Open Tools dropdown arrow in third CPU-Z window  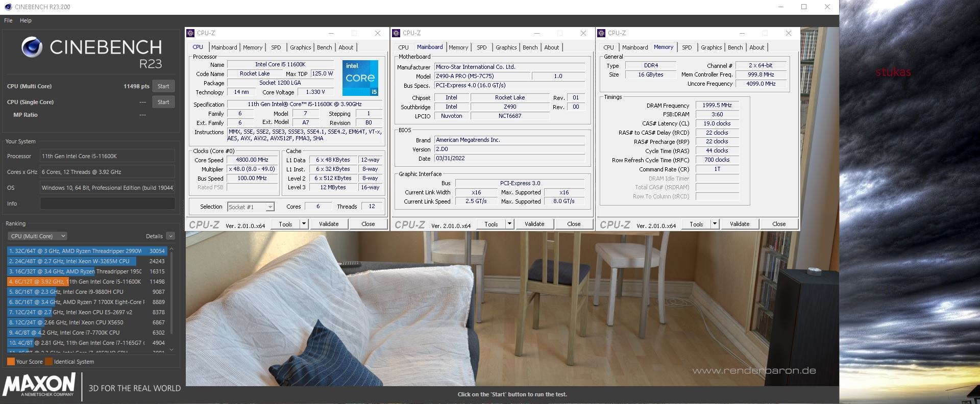715,224
